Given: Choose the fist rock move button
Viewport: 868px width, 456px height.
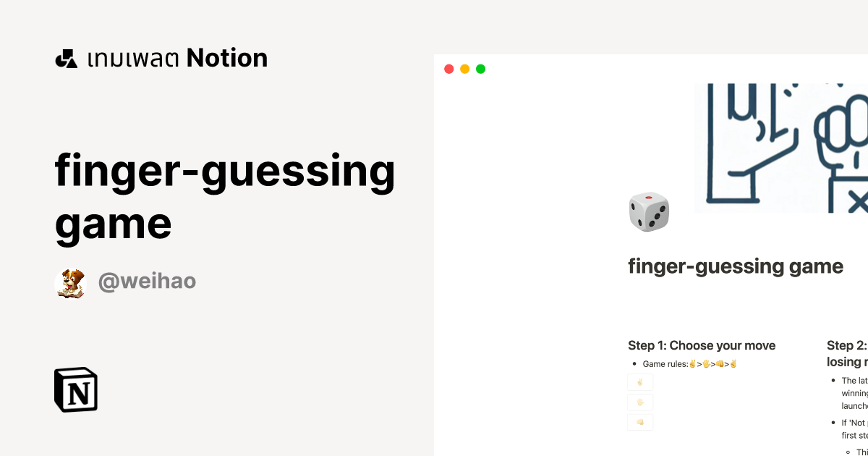Looking at the screenshot, I should pos(640,422).
